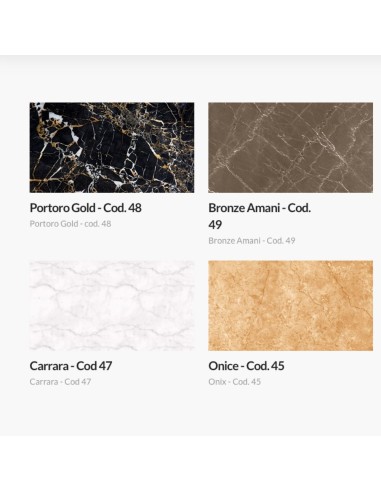Image resolution: width=381 pixels, height=492 pixels.
Task: Select the orange Onice marble thumbnail
Action: [291, 306]
